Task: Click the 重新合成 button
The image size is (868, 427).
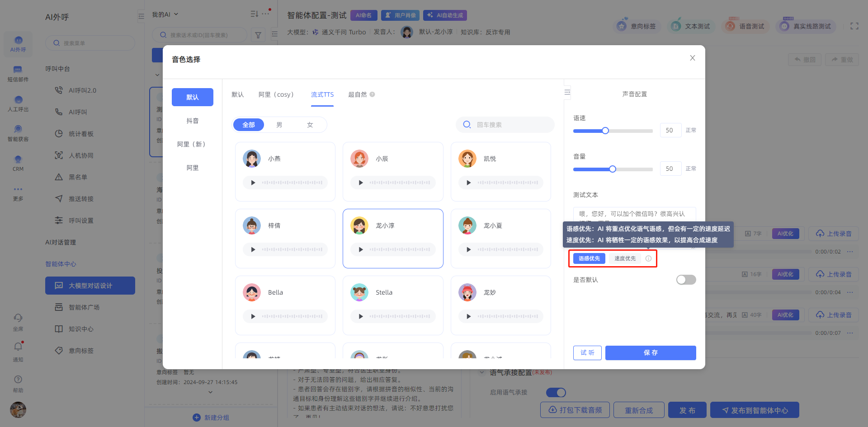Action: coord(639,410)
